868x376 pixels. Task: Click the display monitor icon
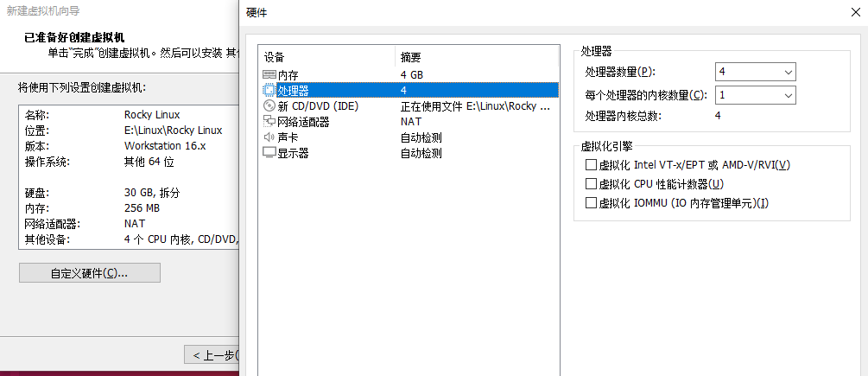[x=269, y=153]
